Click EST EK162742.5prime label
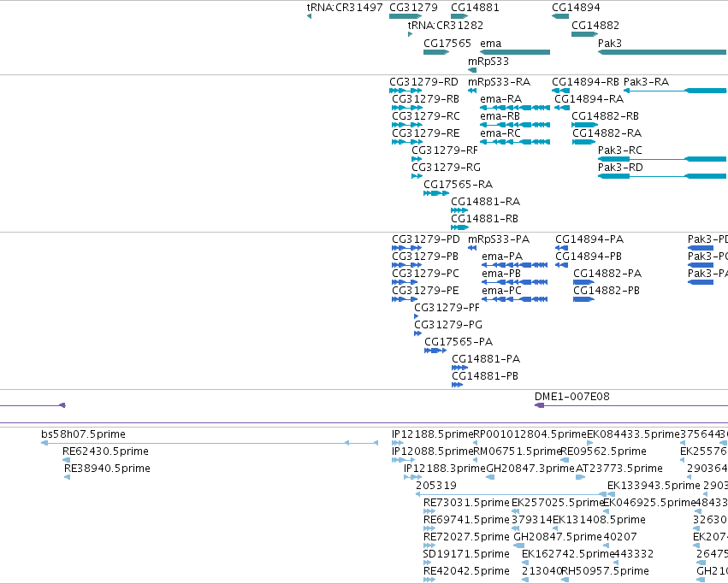Viewport: 728px width, 584px height. [x=568, y=554]
